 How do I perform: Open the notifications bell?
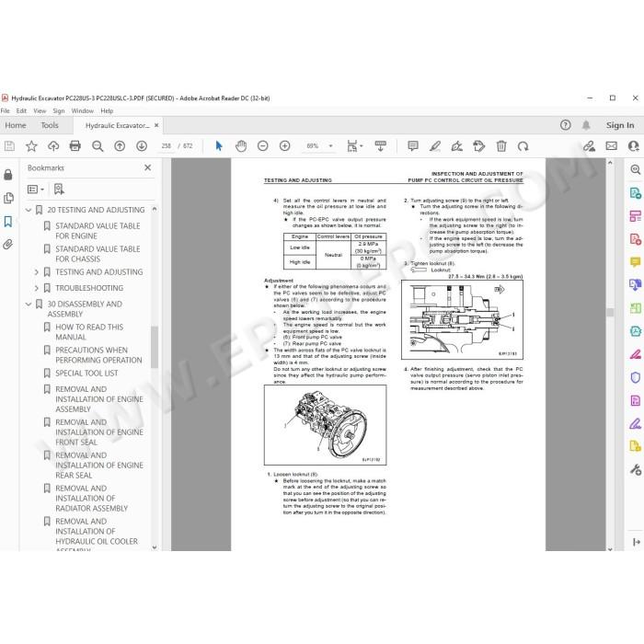point(586,125)
